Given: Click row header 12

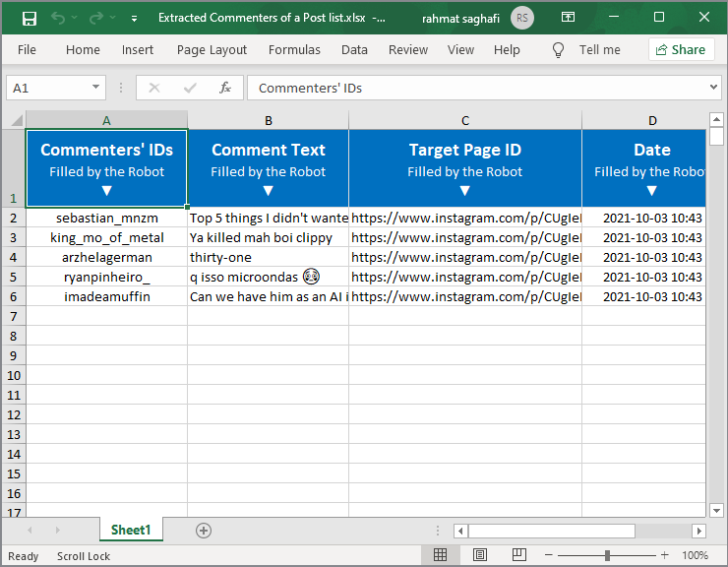Looking at the screenshot, I should [x=14, y=414].
